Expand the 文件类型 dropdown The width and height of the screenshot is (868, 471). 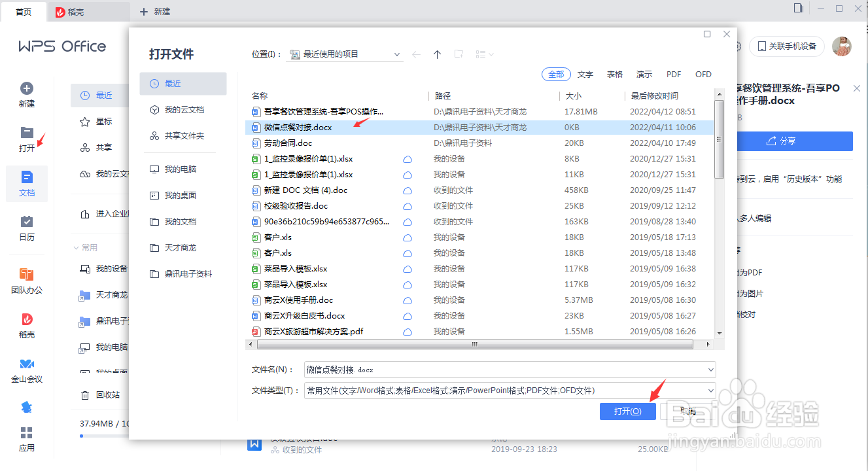711,391
